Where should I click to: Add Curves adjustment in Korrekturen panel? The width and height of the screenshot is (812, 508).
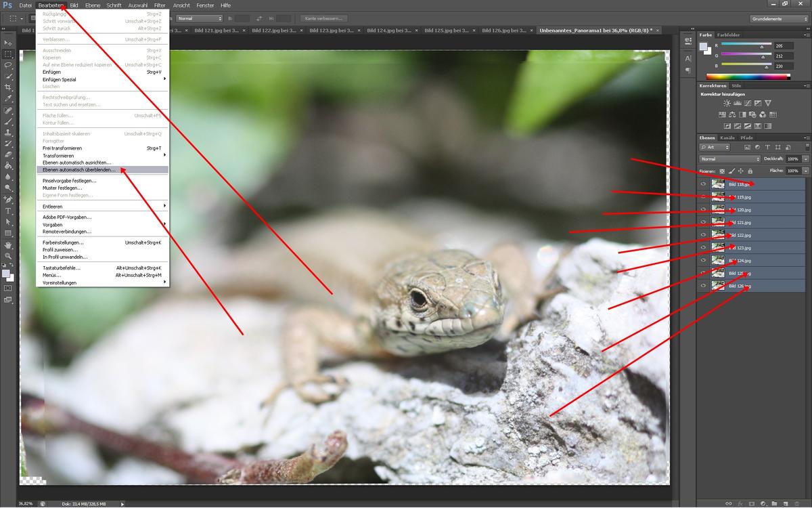coord(748,103)
